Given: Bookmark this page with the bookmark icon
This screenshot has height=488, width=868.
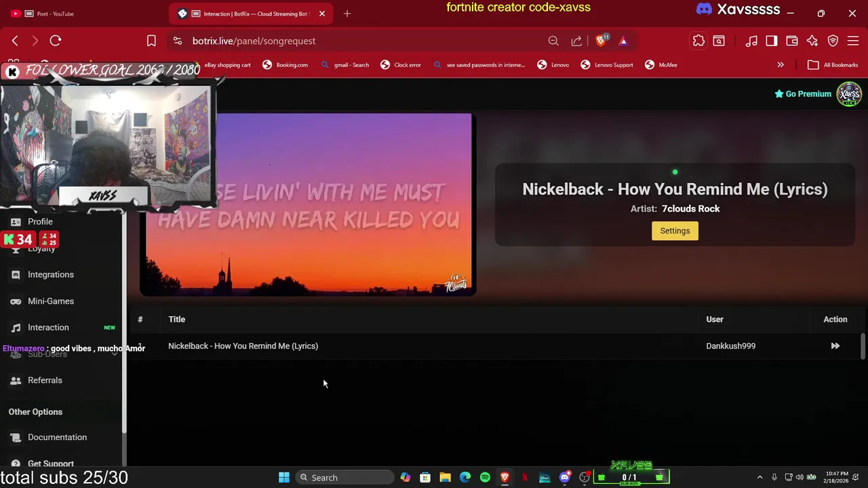Looking at the screenshot, I should click(x=151, y=41).
